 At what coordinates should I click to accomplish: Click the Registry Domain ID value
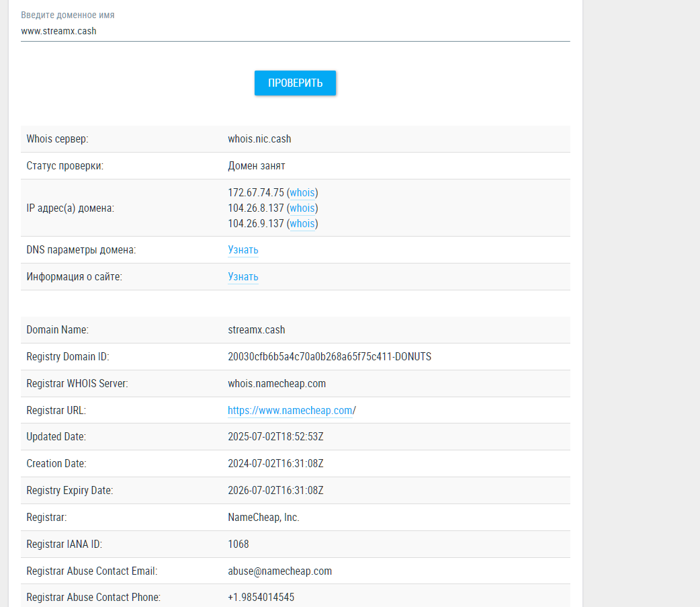[x=329, y=357]
